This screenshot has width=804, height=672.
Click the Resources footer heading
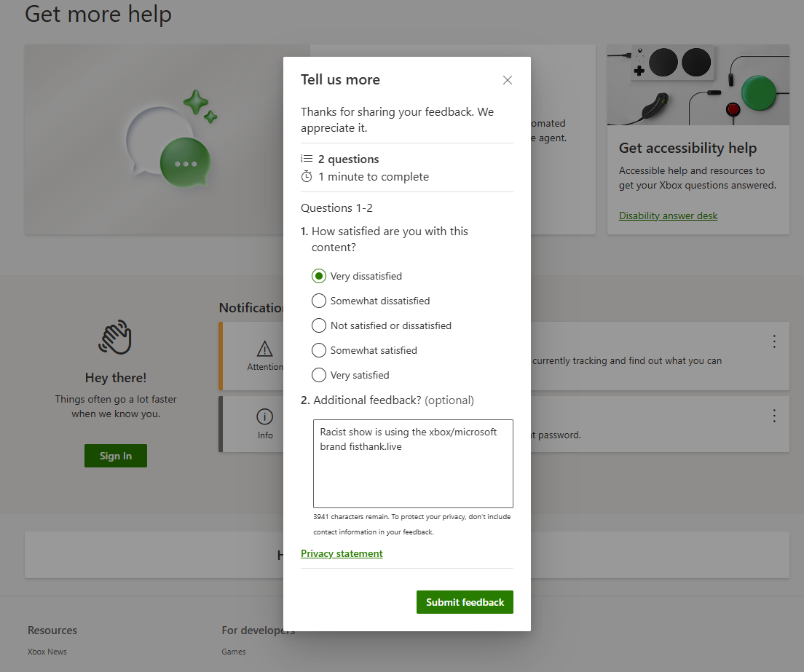coord(52,631)
